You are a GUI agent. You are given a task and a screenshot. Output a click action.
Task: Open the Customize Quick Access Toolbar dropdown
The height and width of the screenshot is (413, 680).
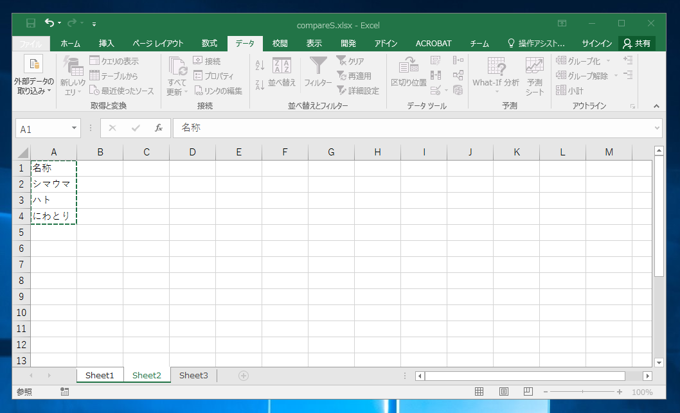[x=94, y=24]
